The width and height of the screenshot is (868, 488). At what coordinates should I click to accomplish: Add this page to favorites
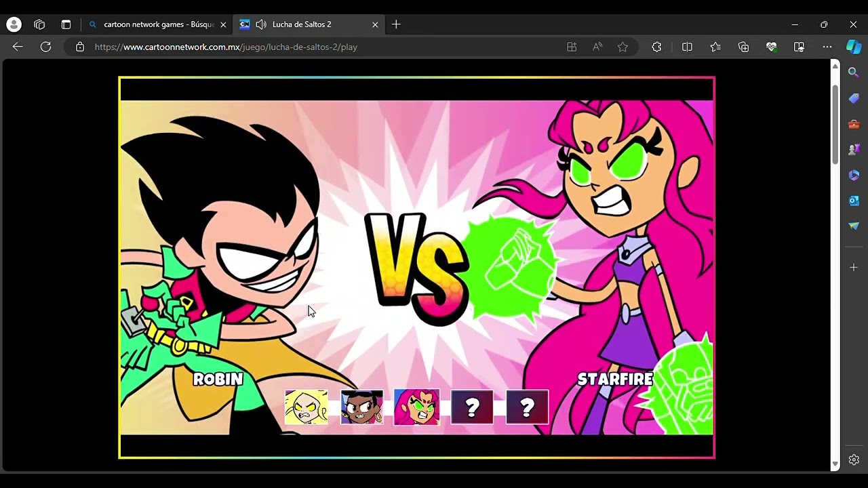[x=623, y=47]
